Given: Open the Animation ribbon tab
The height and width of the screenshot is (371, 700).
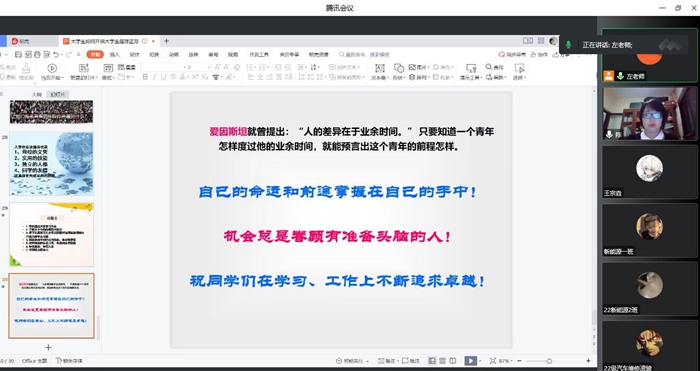Looking at the screenshot, I should (174, 54).
